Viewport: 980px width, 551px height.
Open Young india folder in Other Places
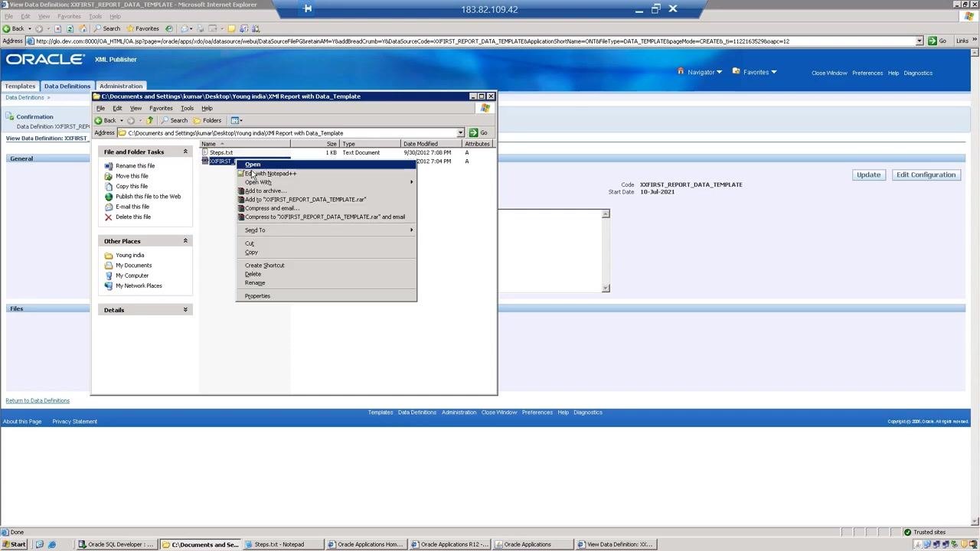coord(129,256)
